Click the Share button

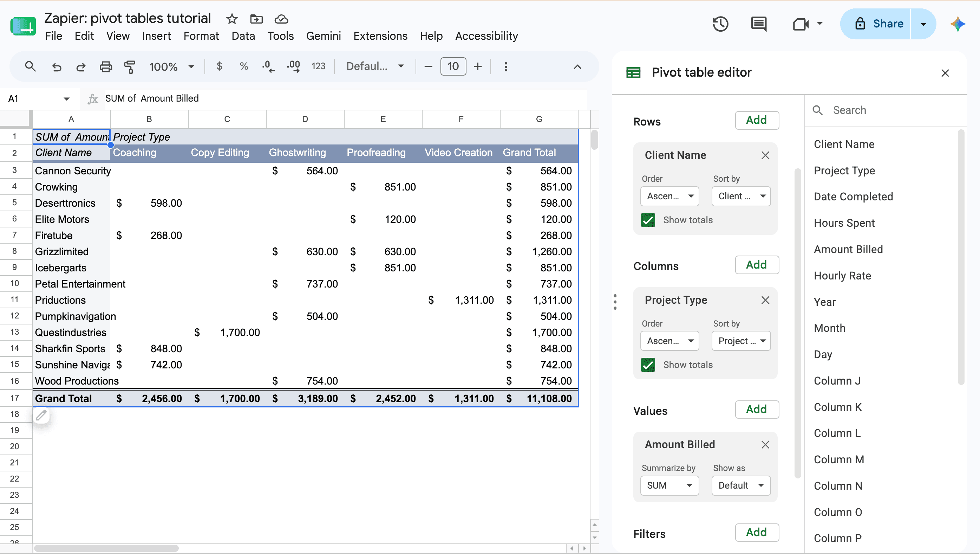[875, 24]
